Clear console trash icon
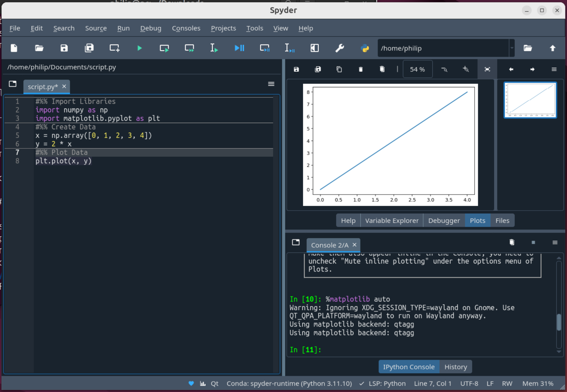The height and width of the screenshot is (392, 567). click(512, 242)
